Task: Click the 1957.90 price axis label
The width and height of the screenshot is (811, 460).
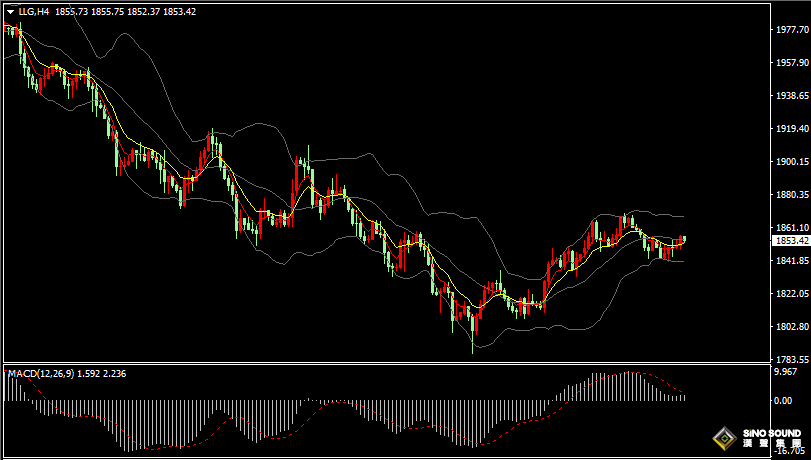Action: point(791,63)
